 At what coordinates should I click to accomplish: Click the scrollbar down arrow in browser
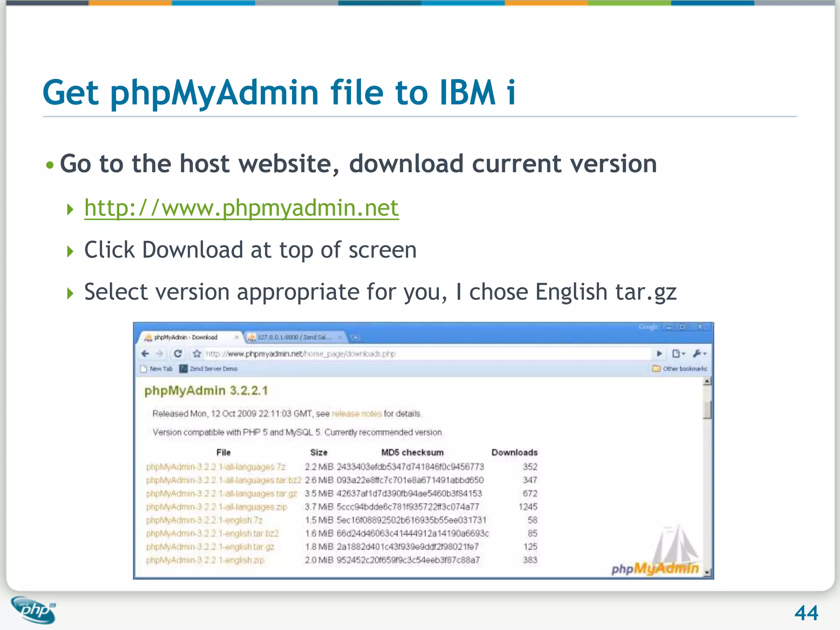tap(707, 572)
